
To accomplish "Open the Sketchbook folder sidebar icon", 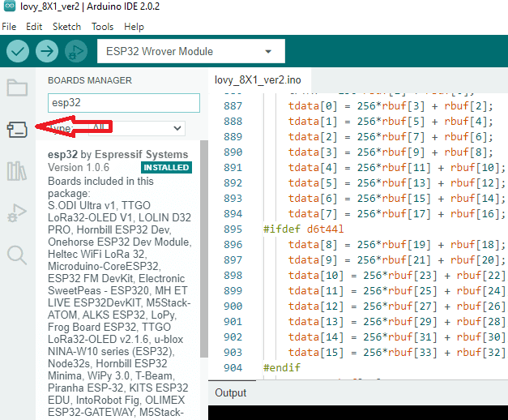I will (17, 88).
